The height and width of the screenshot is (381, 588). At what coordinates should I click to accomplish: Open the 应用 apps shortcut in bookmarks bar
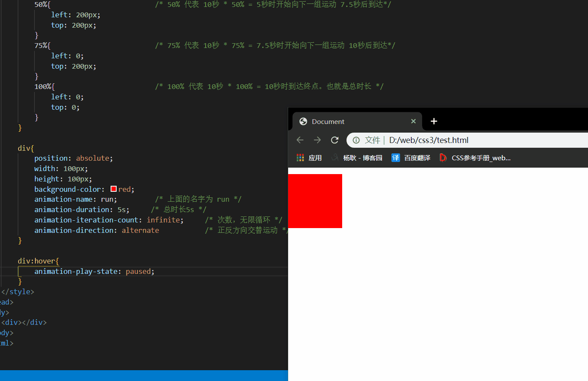click(309, 158)
